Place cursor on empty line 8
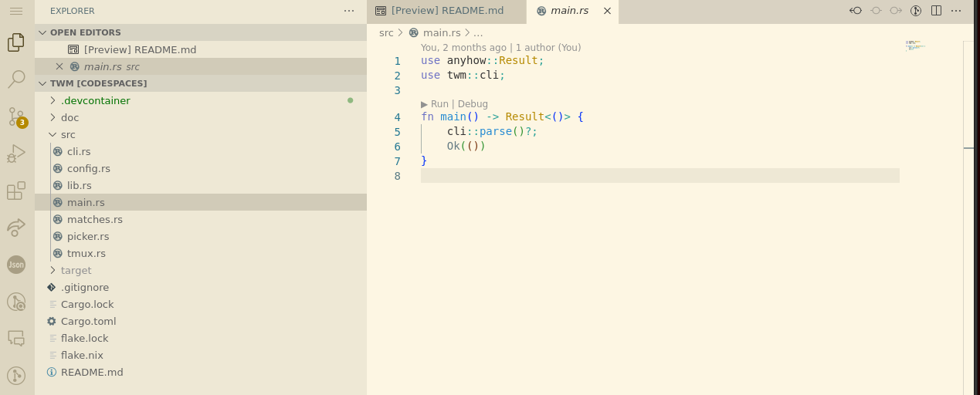The image size is (980, 395). 660,176
